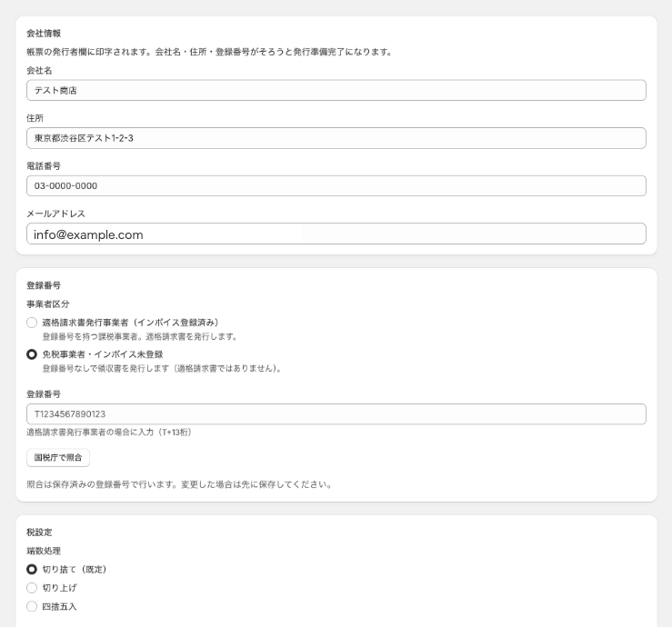Click the 税設定 section heading

click(x=39, y=532)
